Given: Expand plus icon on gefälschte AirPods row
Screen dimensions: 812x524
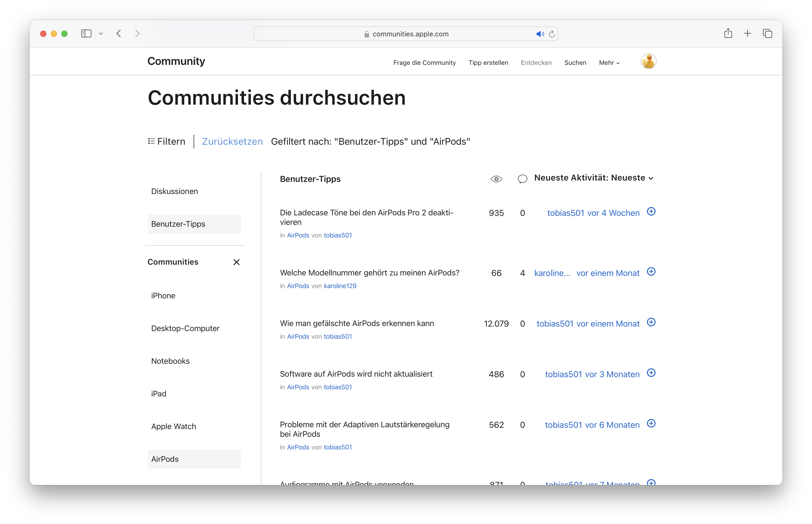Looking at the screenshot, I should pyautogui.click(x=651, y=322).
